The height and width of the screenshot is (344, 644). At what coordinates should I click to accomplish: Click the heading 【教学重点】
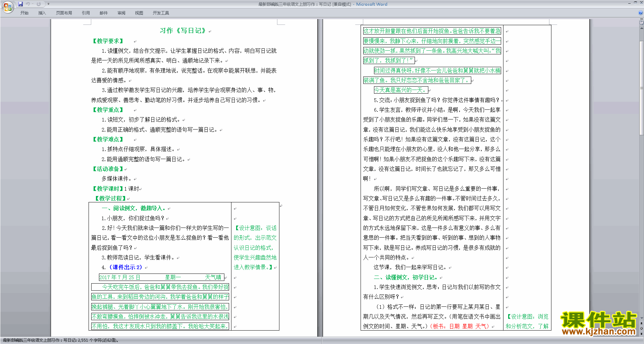pos(108,110)
